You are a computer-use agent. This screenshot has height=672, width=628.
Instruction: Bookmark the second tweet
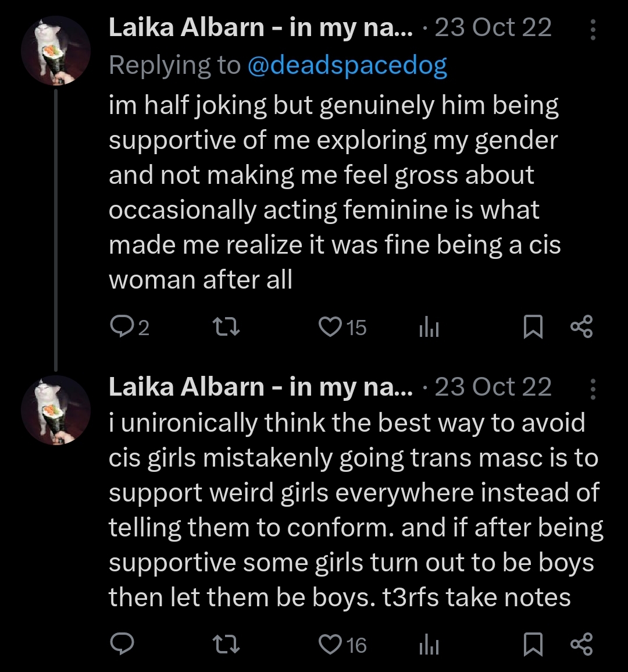tap(533, 643)
